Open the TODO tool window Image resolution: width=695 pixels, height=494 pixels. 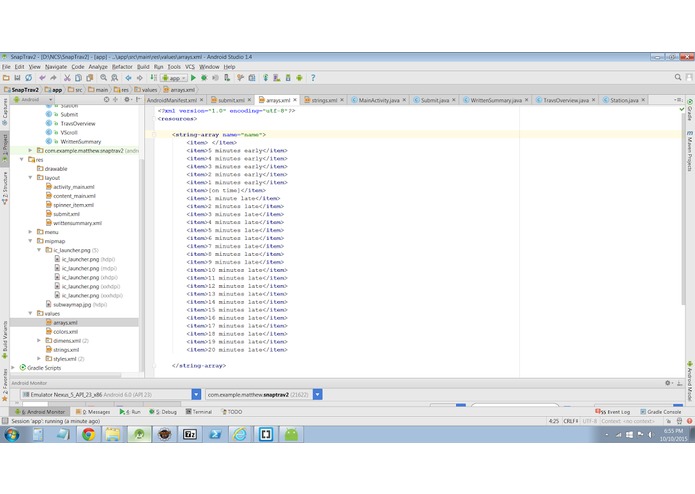click(x=231, y=412)
